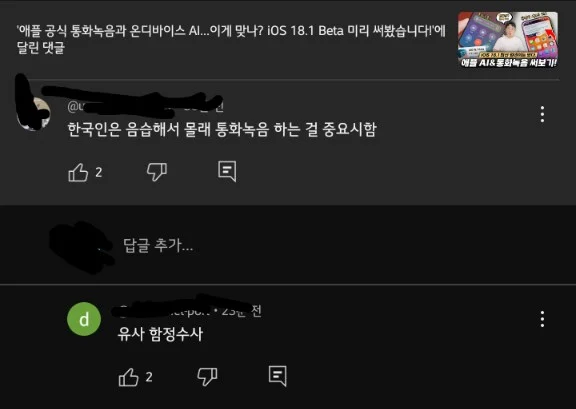Screen dimensions: 576x409
Task: Select the reply text 유사 함정수사
Action: 160,334
